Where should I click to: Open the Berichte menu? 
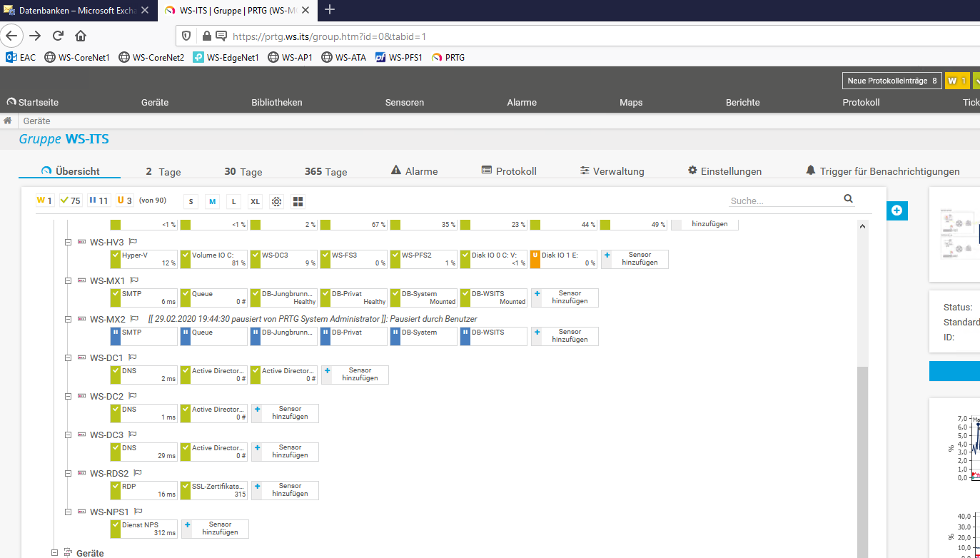(743, 102)
